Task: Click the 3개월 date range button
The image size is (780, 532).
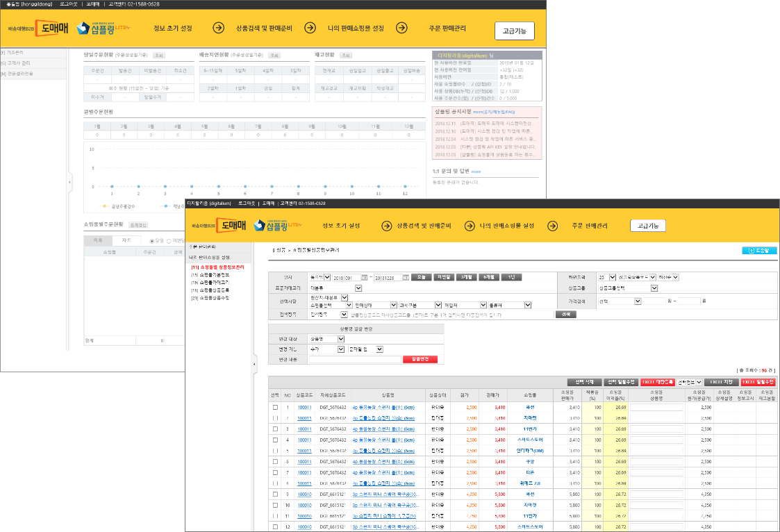Action: pos(466,277)
